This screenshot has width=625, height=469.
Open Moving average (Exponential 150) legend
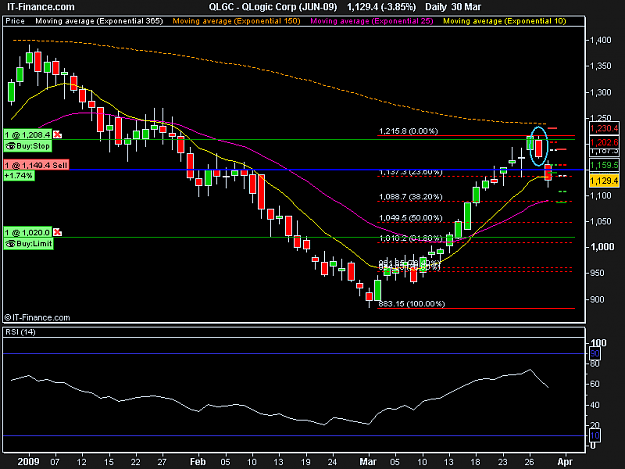tap(236, 21)
